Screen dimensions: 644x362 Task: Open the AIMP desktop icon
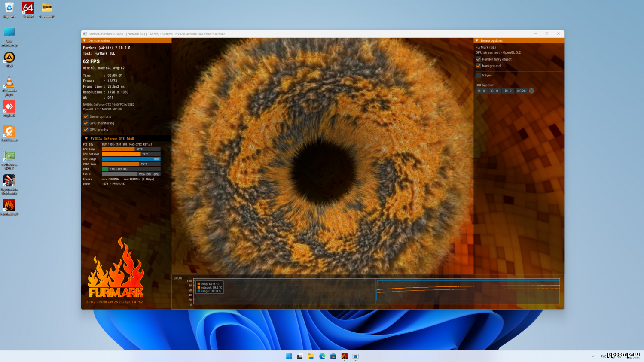pos(9,58)
